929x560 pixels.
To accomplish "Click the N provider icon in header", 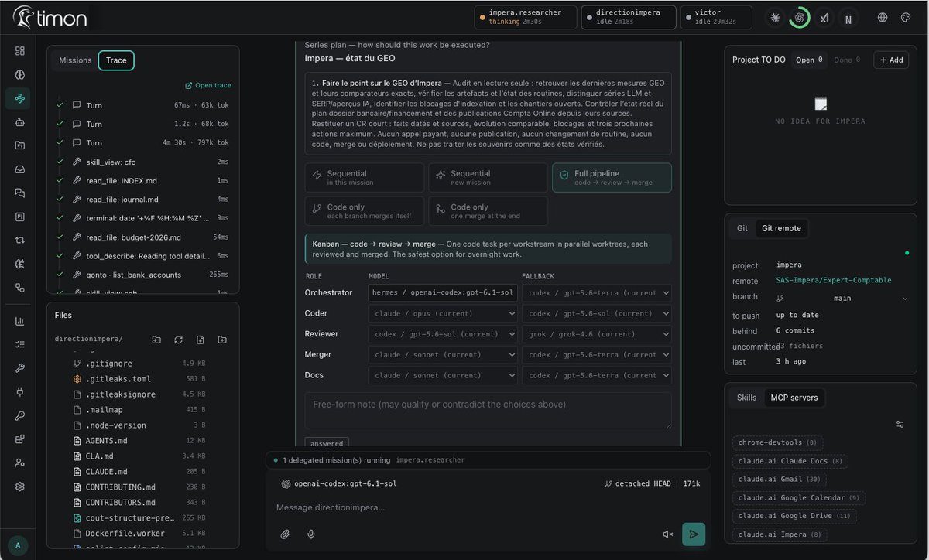I will (848, 18).
